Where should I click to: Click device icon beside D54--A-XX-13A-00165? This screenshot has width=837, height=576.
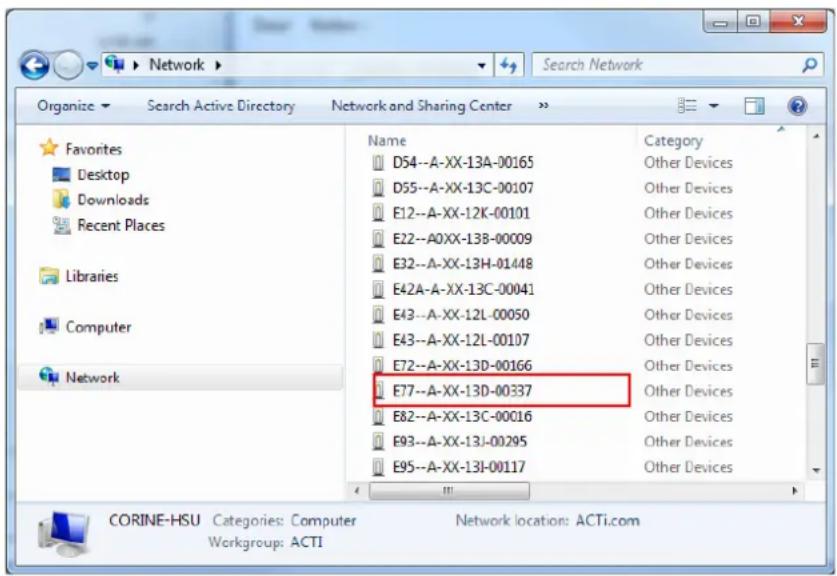pyautogui.click(x=378, y=162)
